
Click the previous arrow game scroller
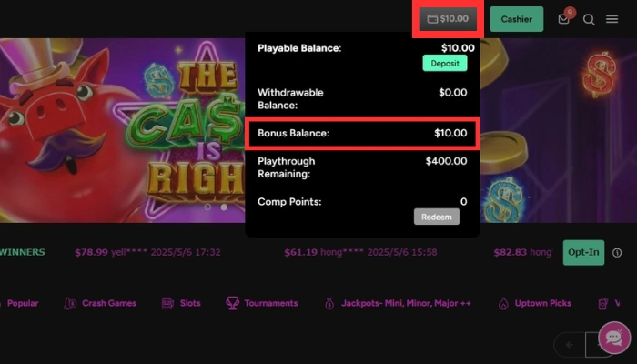570,345
